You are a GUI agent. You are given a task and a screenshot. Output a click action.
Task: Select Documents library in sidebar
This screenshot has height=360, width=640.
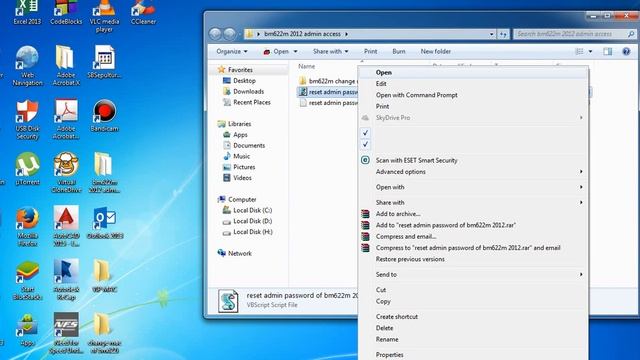pyautogui.click(x=244, y=145)
